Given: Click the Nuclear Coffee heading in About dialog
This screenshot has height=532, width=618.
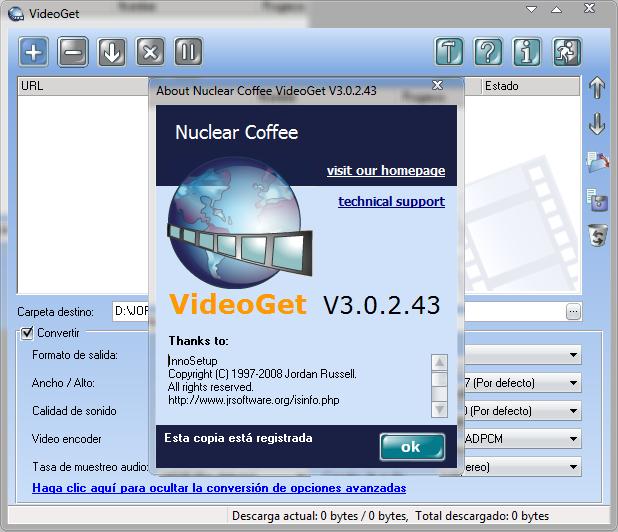Looking at the screenshot, I should [x=236, y=132].
